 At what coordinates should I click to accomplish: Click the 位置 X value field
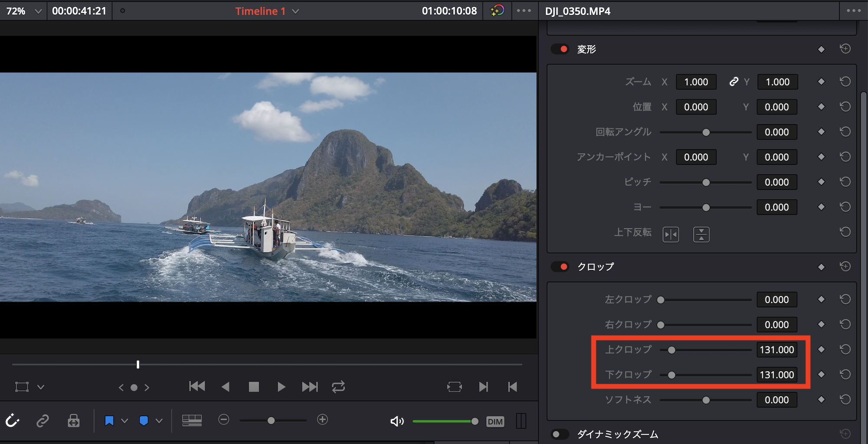point(696,107)
